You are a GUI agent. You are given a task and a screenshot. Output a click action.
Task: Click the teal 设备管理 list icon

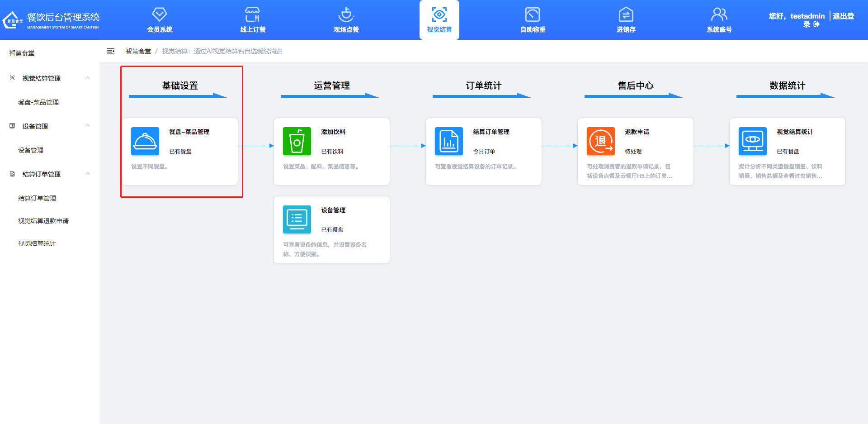click(297, 219)
